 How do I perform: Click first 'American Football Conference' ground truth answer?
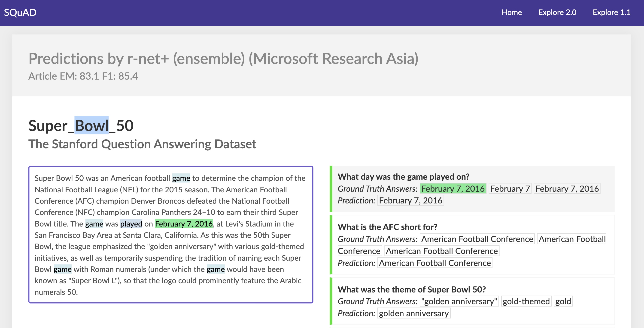click(477, 239)
